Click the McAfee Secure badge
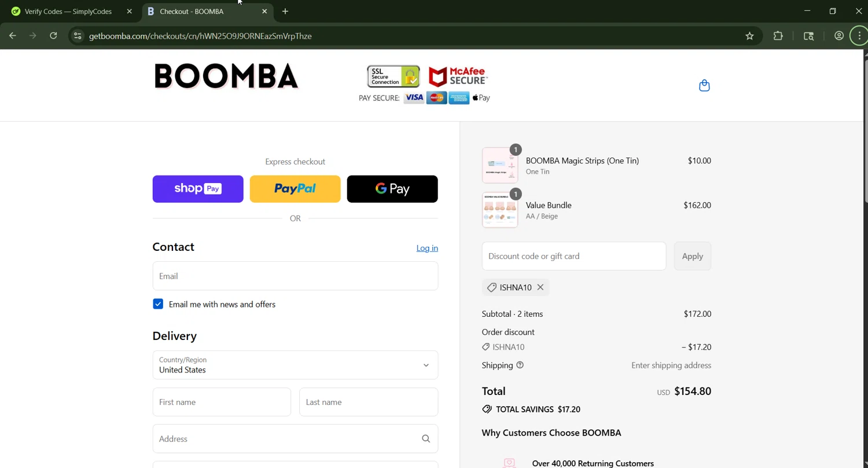868x468 pixels. click(x=458, y=76)
